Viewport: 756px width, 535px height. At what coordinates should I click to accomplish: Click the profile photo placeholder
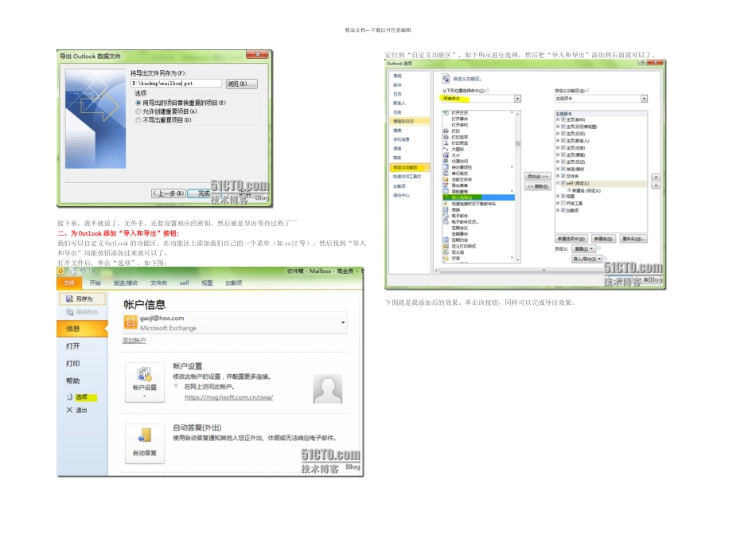(x=328, y=389)
